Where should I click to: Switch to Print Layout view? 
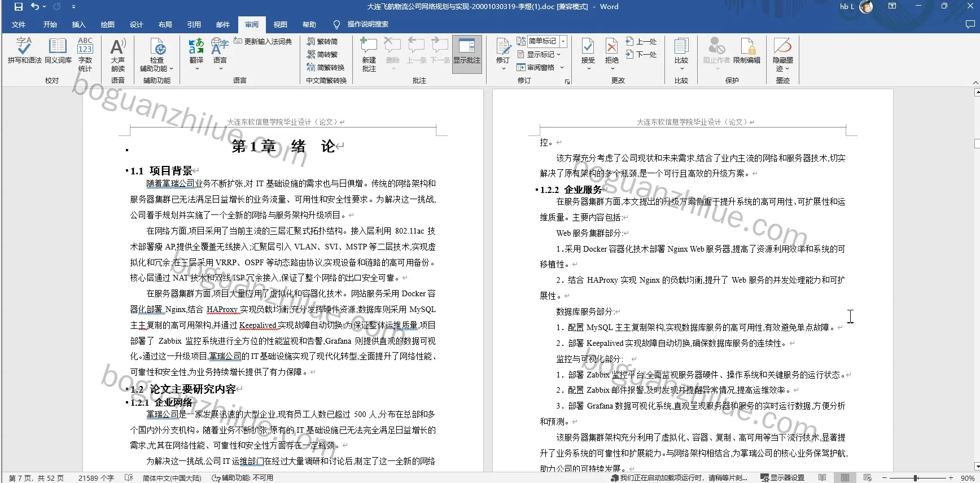coord(845,478)
